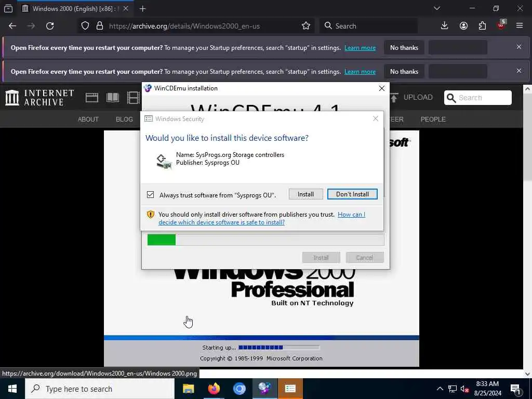Click Don't Install button
Viewport: 532px width, 399px height.
point(352,194)
